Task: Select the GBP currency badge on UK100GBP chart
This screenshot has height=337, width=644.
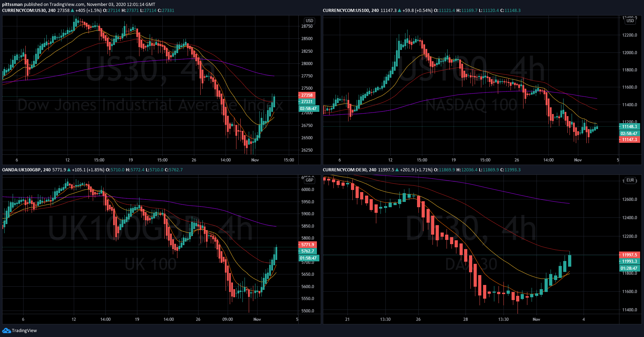Action: pos(309,180)
